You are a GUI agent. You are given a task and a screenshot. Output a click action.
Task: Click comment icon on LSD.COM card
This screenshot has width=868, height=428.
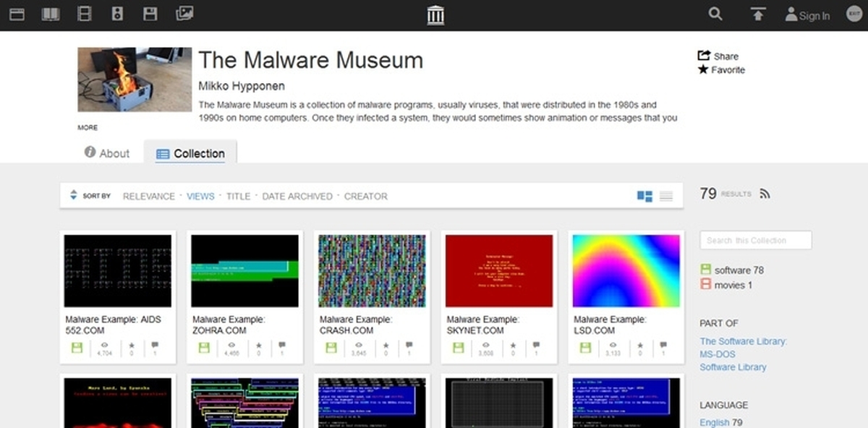tap(663, 345)
